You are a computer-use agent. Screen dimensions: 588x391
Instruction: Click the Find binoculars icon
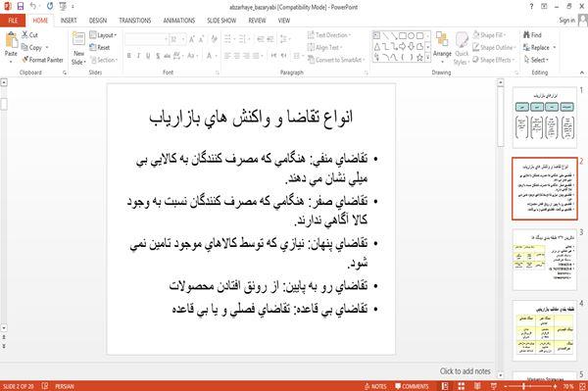click(526, 35)
